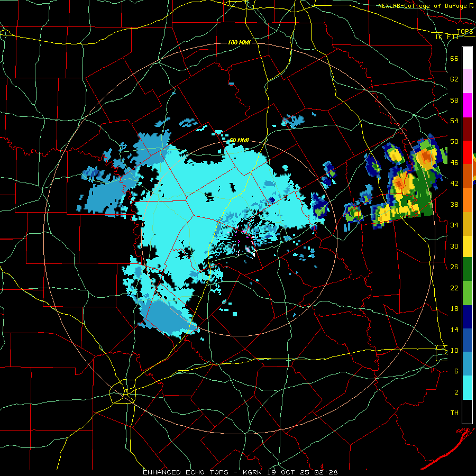This screenshot has width=476, height=476.
Task: Click the legend value '18'
Action: (454, 309)
